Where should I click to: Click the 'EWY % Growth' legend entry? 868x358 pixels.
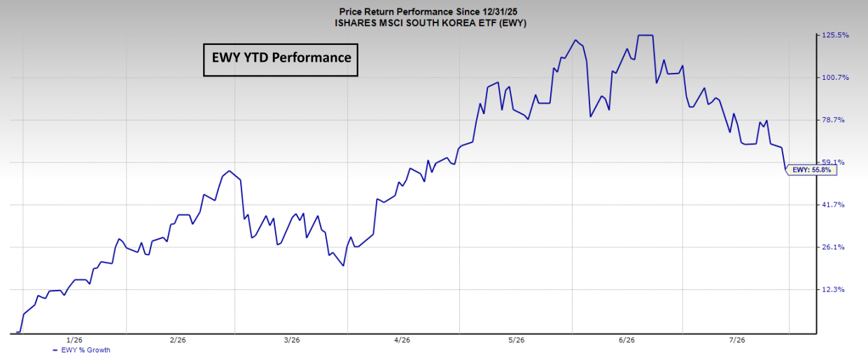81,350
